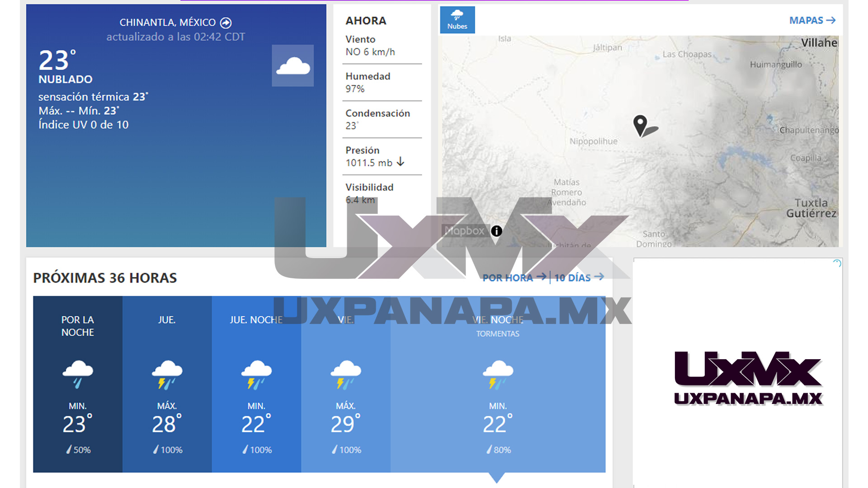
Task: Select the VIE. NOCHE forecast column
Action: coord(498,384)
